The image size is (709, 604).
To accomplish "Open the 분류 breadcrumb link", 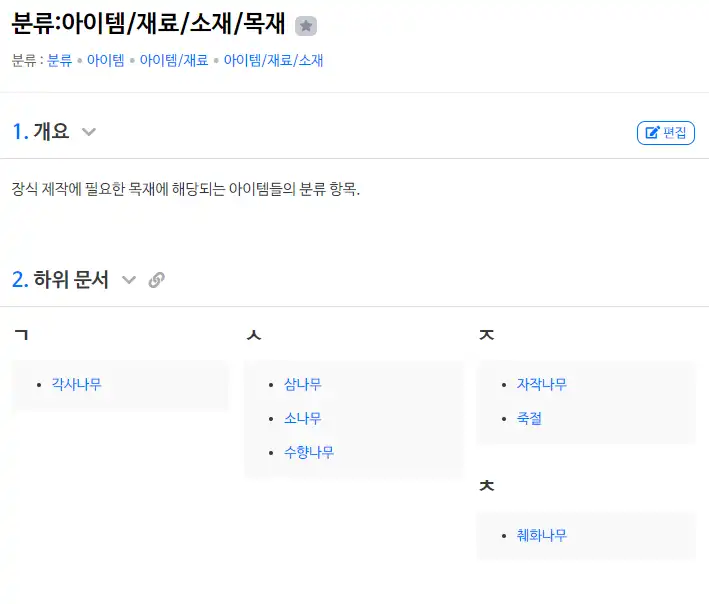I will (60, 60).
